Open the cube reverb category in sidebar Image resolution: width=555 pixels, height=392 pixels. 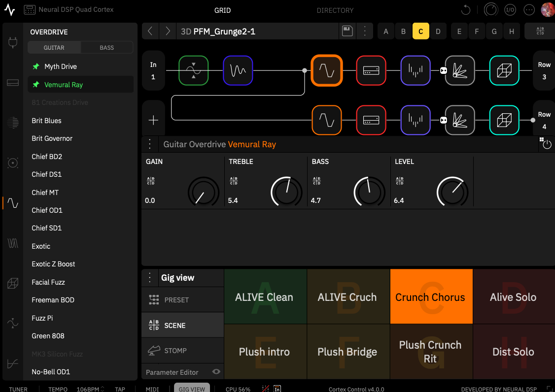tap(13, 283)
